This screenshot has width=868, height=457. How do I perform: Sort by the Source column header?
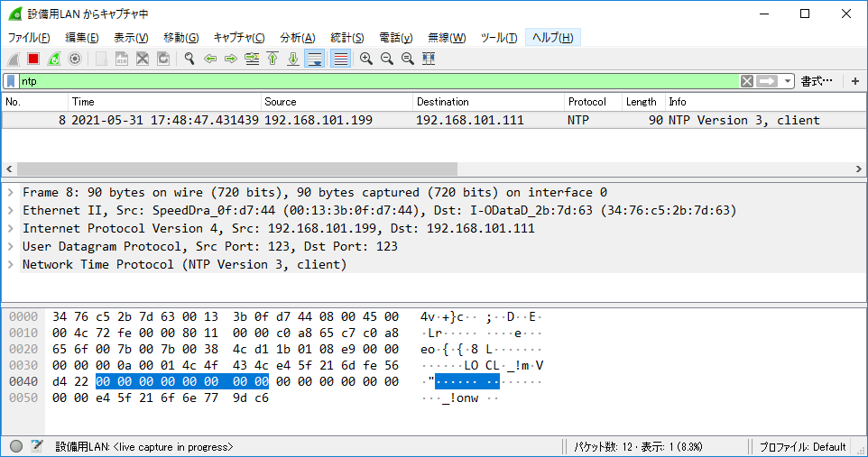[337, 102]
